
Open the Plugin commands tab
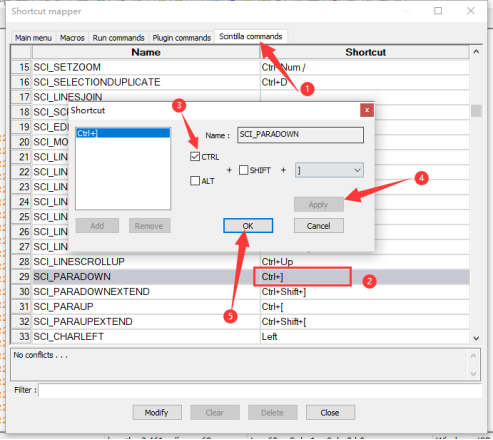click(182, 38)
